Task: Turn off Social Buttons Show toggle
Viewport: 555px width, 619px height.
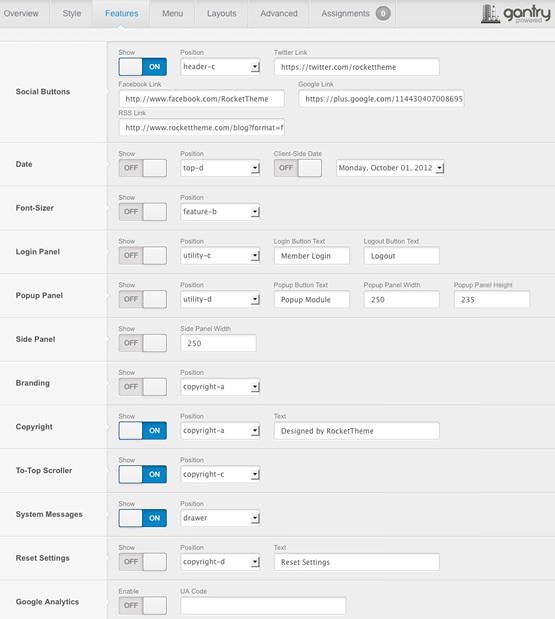Action: (142, 67)
